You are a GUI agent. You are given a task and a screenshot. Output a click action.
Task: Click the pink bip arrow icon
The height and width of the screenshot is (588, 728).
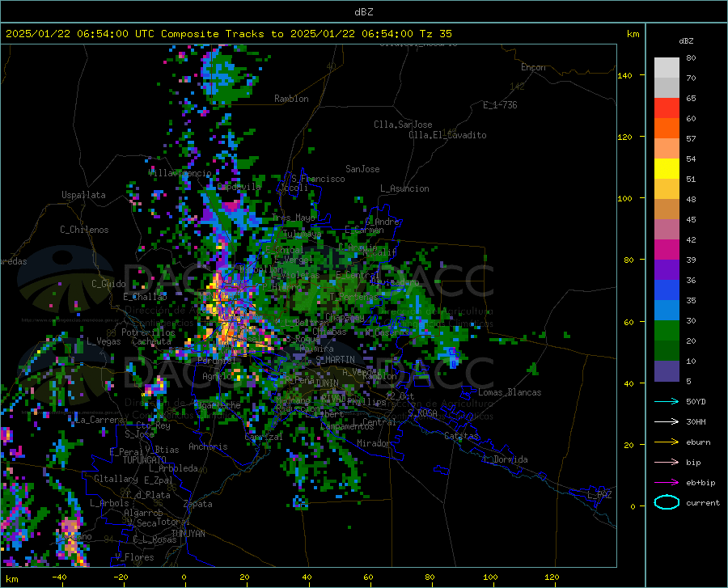(x=667, y=463)
